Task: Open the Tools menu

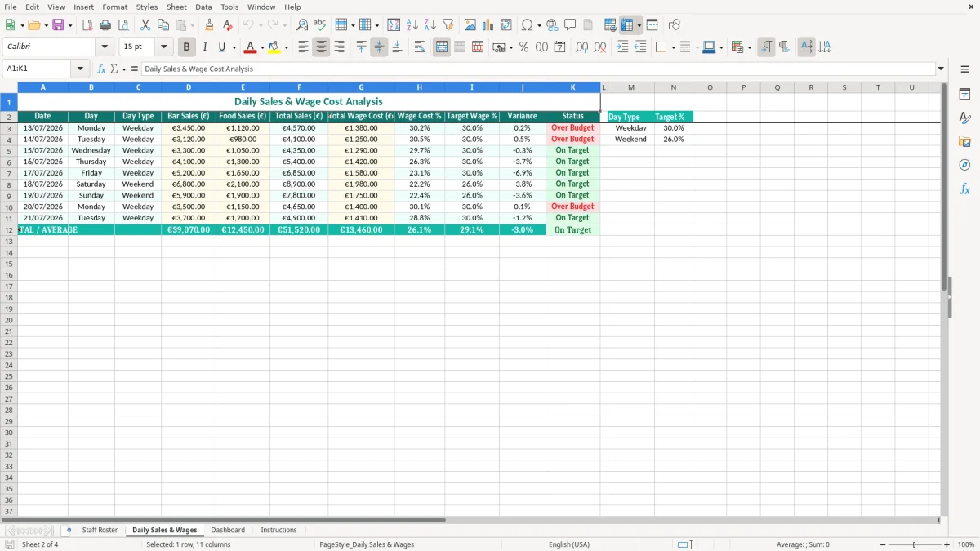Action: click(x=229, y=7)
